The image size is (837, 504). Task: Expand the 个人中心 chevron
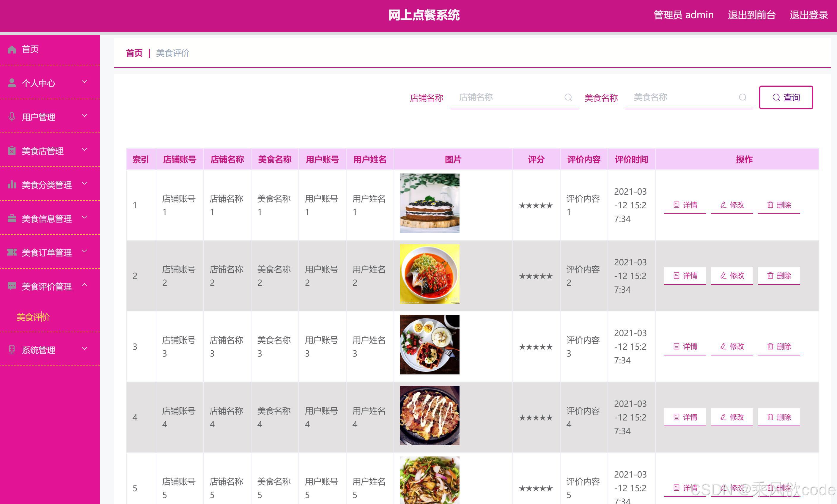(x=85, y=81)
